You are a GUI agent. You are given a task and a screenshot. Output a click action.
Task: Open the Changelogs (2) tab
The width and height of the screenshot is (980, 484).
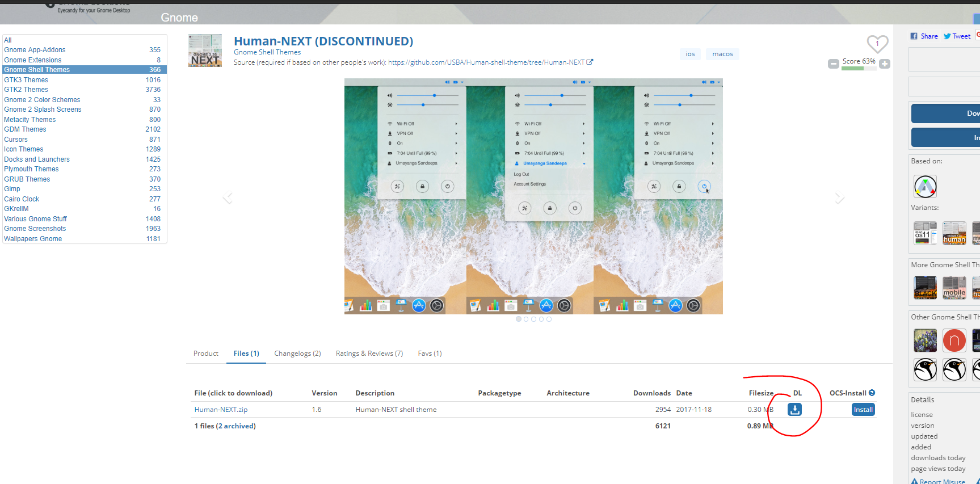pos(297,353)
